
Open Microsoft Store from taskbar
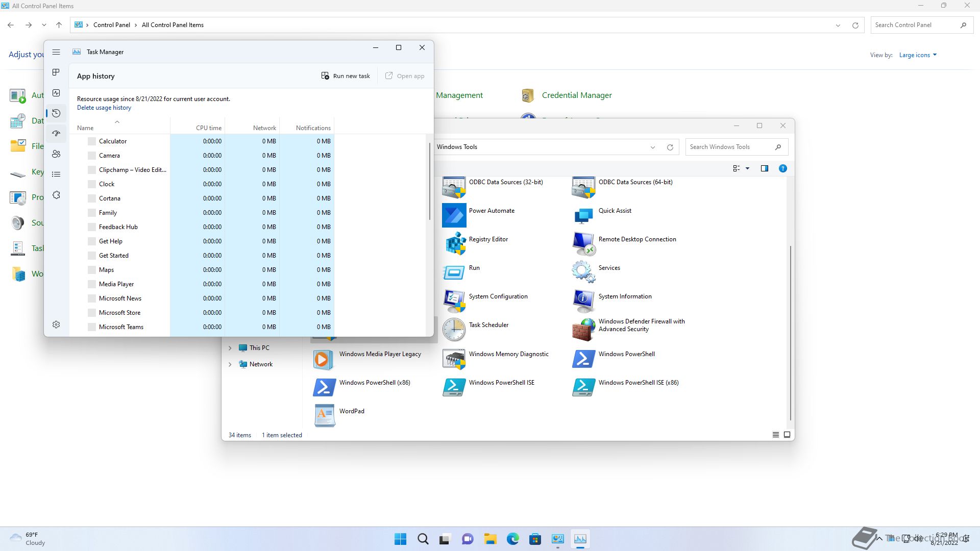click(x=535, y=539)
